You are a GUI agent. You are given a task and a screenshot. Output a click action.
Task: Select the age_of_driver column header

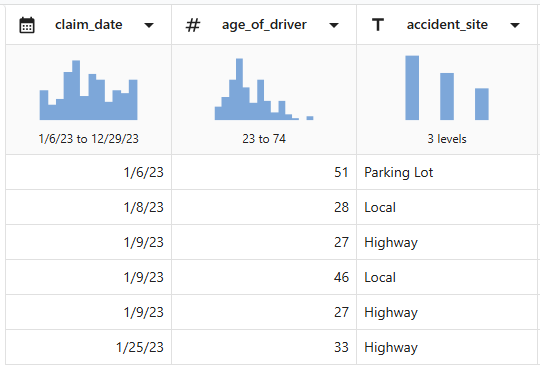[264, 25]
